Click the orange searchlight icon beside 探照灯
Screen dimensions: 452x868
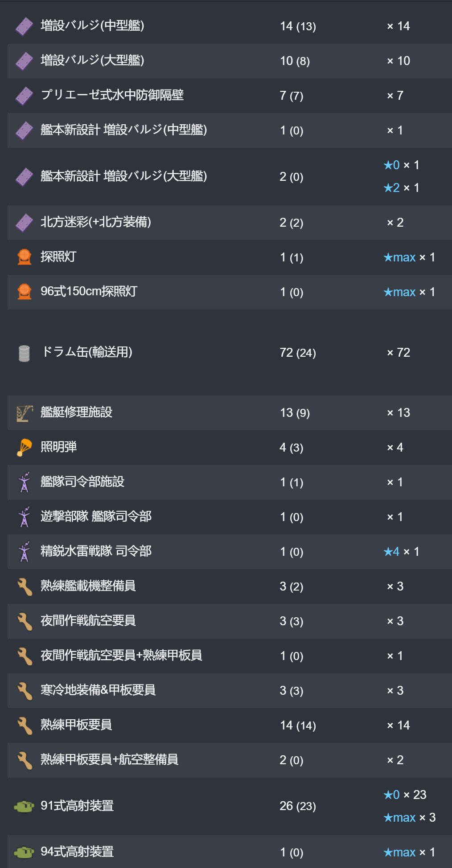(x=24, y=257)
